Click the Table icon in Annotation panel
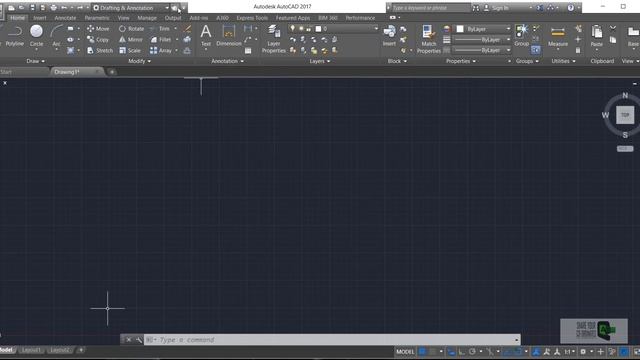The height and width of the screenshot is (360, 640). (248, 51)
